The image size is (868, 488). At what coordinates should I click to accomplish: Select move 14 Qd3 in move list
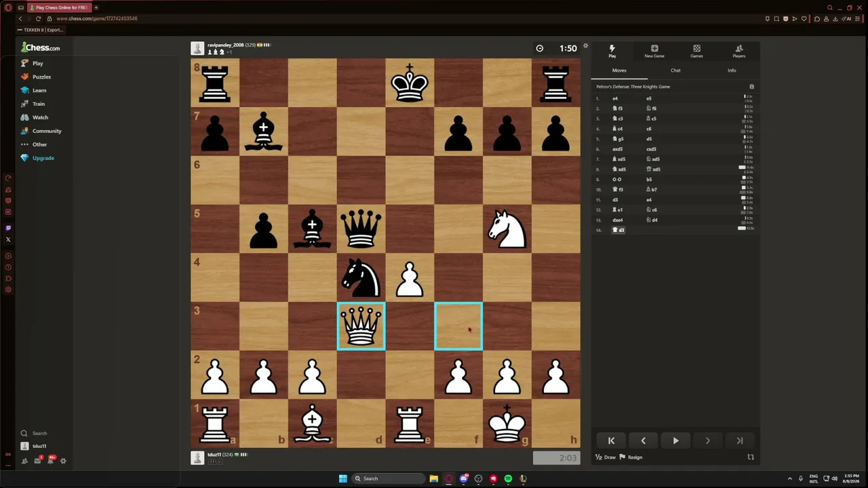tap(618, 230)
